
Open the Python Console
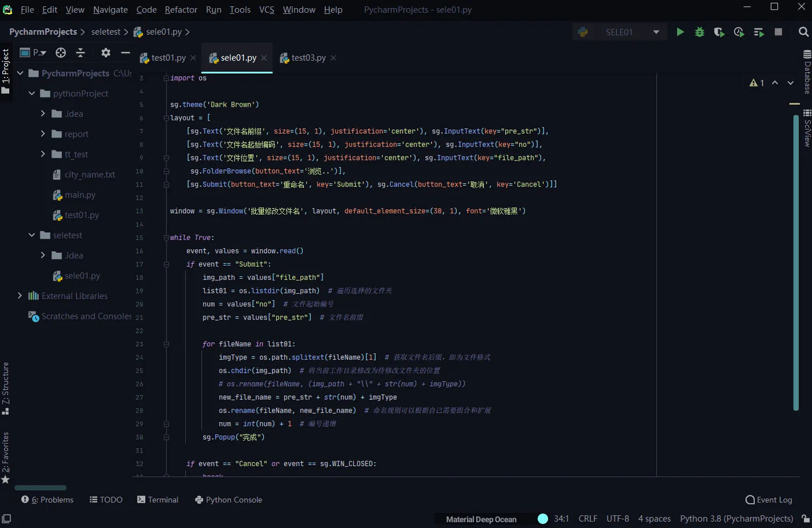[229, 500]
